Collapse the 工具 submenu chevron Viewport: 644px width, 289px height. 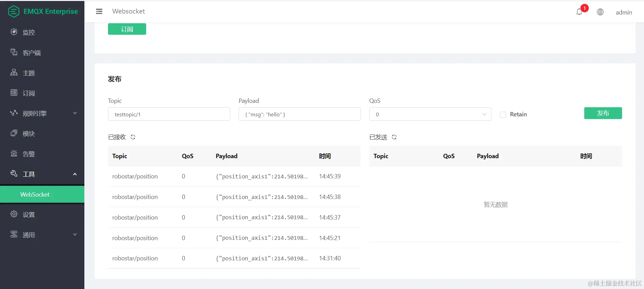[x=75, y=174]
